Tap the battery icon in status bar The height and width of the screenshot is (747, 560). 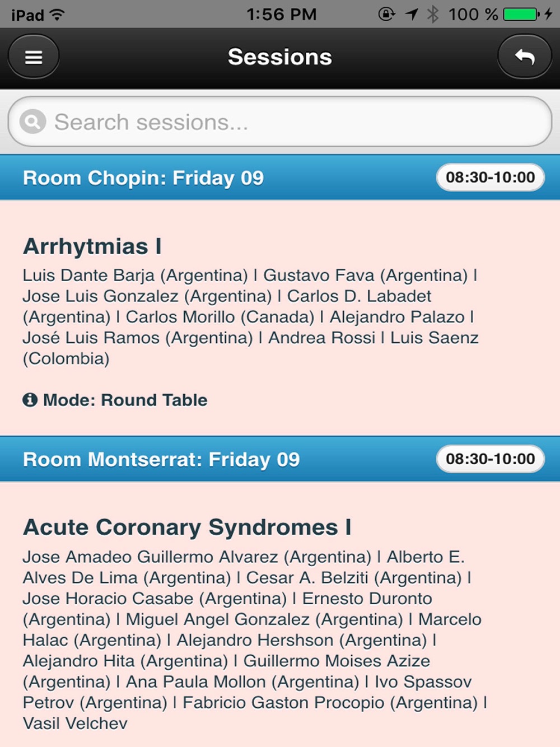(521, 15)
